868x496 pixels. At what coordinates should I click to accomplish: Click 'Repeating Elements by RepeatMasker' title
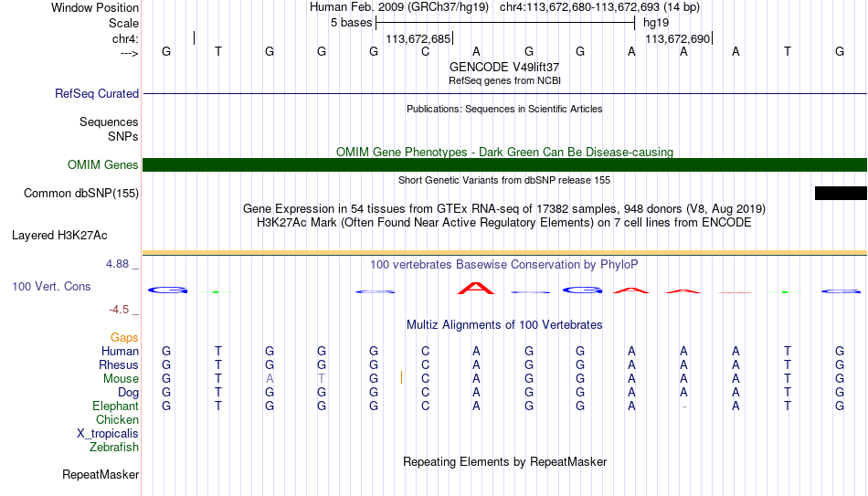point(504,461)
